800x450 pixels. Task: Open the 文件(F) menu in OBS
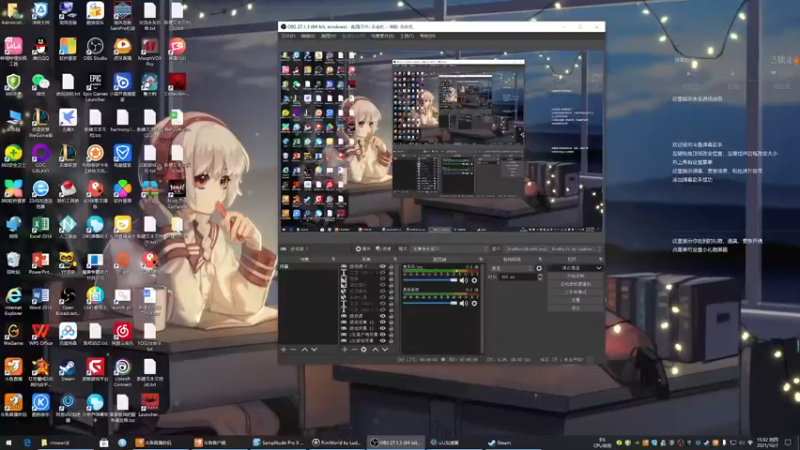(x=288, y=36)
